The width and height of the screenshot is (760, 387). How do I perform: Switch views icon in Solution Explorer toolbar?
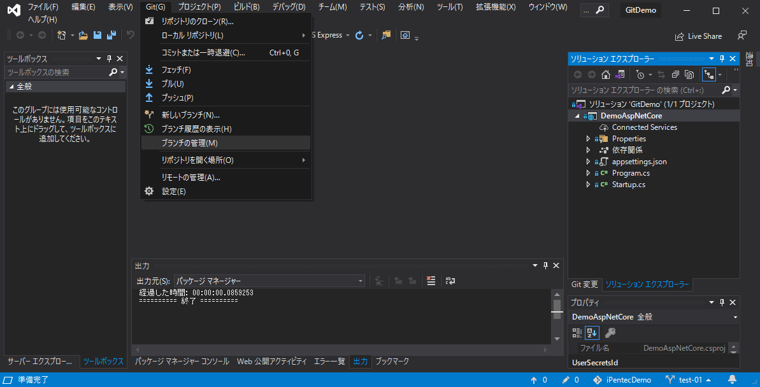(x=620, y=75)
